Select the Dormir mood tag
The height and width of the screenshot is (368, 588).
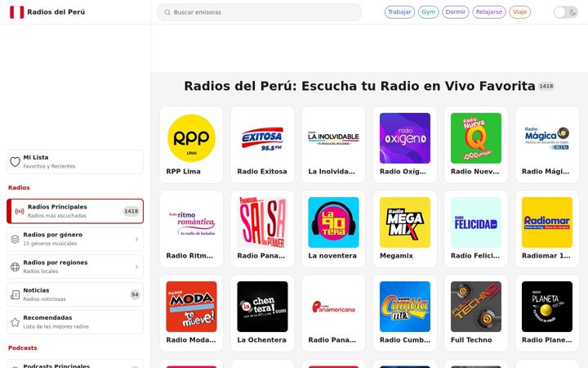[455, 12]
